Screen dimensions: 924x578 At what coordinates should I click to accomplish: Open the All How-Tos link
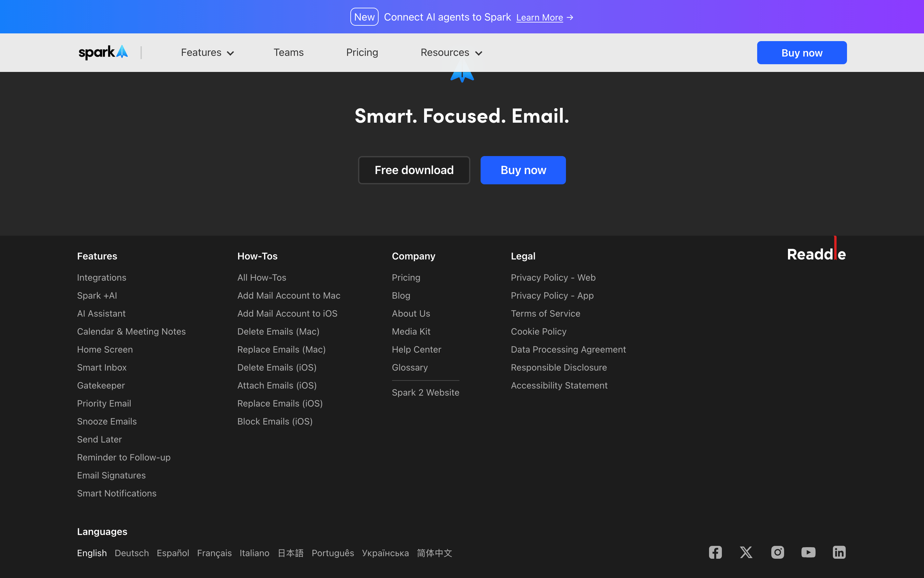tap(261, 277)
